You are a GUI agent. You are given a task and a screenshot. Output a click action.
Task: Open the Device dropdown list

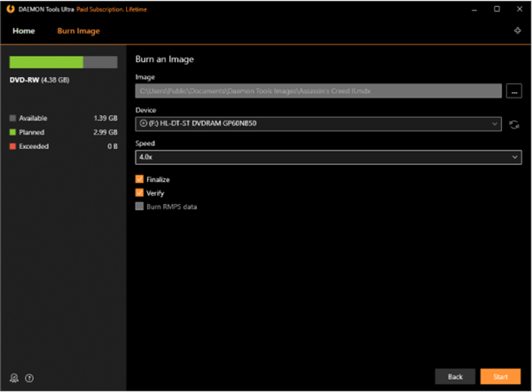[x=318, y=124]
